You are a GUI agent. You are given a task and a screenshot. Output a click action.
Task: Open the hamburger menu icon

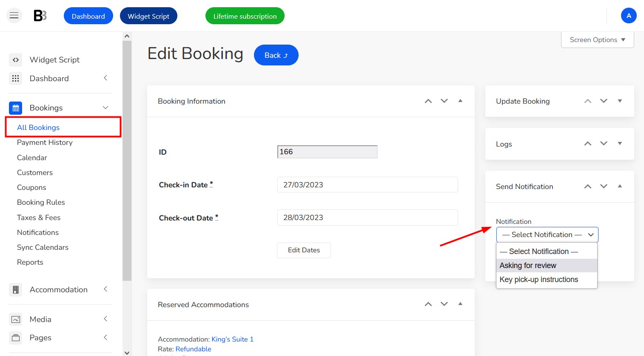[14, 16]
